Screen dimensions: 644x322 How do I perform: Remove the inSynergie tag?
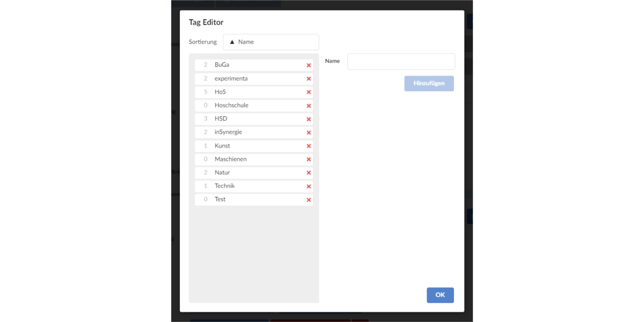(x=309, y=132)
